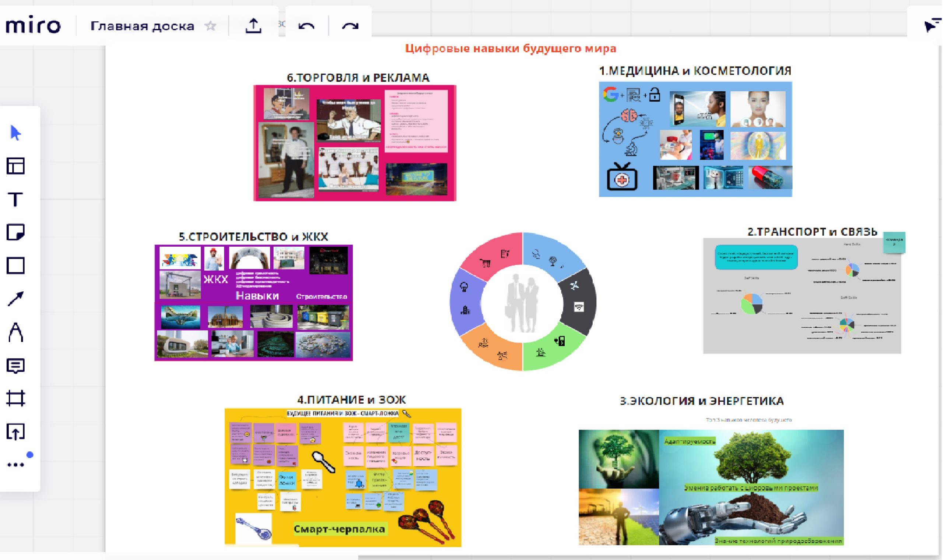Open the templates tool
943x560 pixels.
click(15, 166)
